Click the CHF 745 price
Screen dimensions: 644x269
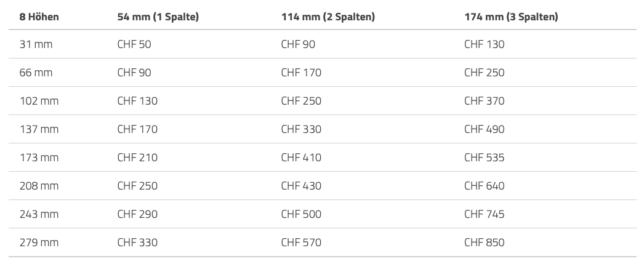pyautogui.click(x=484, y=214)
